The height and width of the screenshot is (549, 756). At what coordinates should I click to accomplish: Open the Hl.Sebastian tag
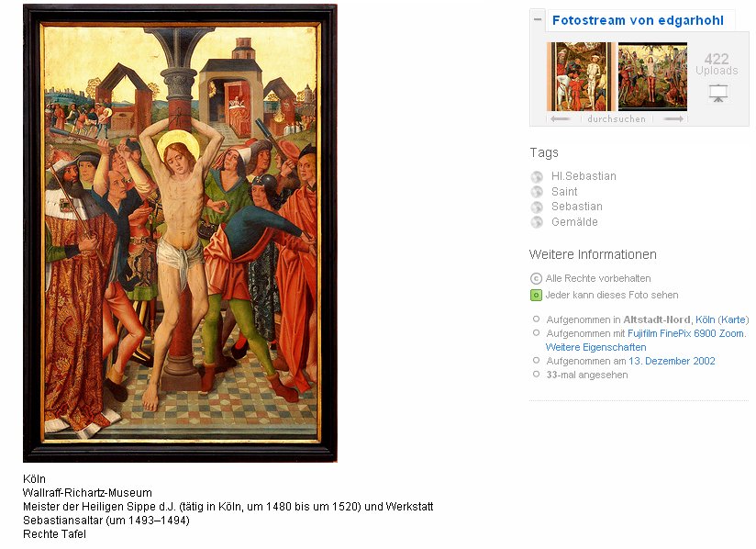pyautogui.click(x=584, y=176)
